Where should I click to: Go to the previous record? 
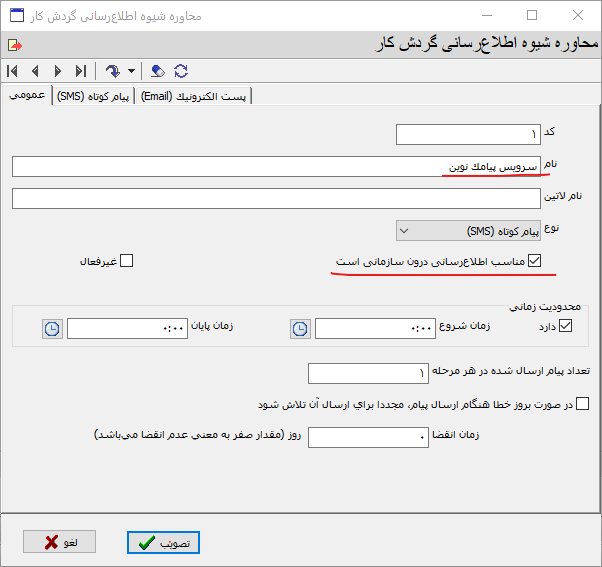(35, 71)
